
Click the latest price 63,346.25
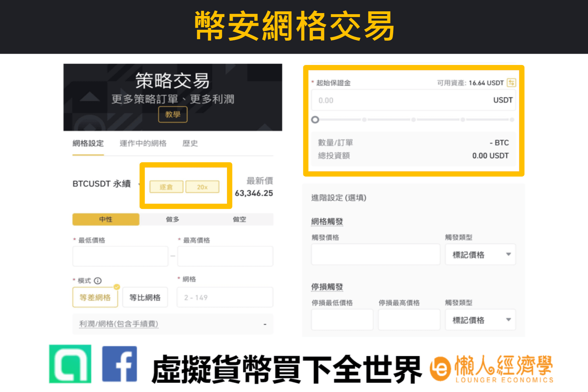click(254, 193)
